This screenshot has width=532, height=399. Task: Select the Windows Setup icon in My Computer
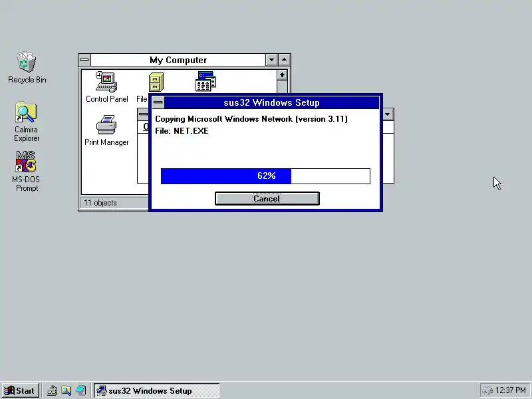(x=205, y=81)
